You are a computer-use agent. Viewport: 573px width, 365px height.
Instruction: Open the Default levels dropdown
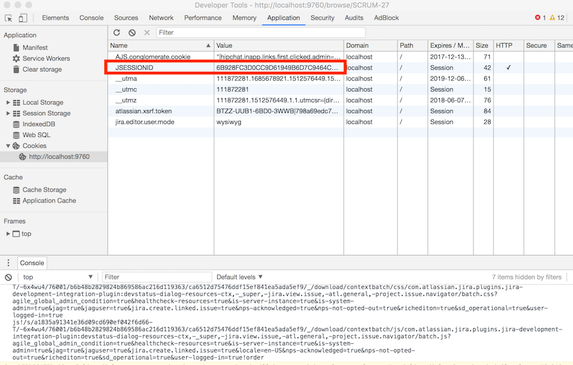239,277
